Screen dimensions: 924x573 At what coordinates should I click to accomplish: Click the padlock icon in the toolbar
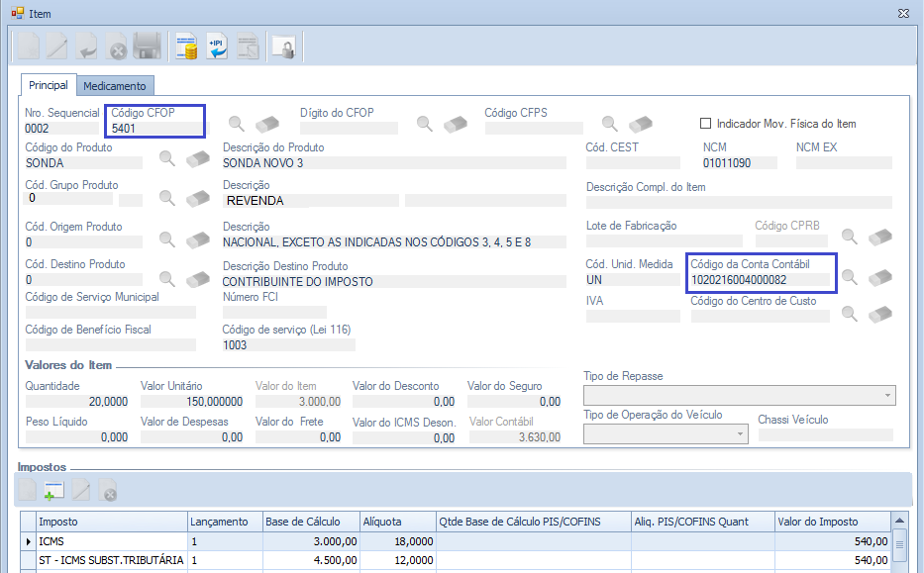pyautogui.click(x=283, y=47)
